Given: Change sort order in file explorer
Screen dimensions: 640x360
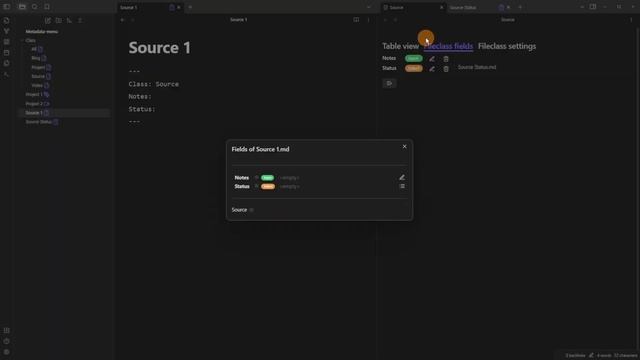Looking at the screenshot, I should pos(69,20).
